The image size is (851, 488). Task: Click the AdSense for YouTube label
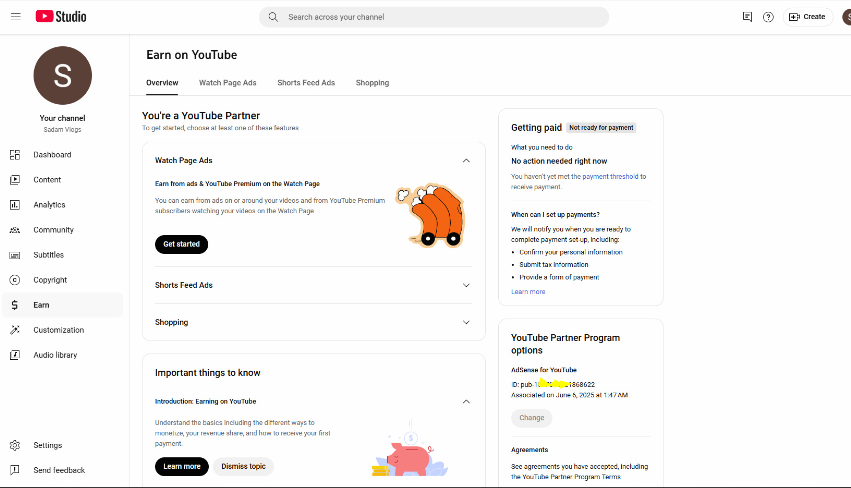click(x=544, y=370)
